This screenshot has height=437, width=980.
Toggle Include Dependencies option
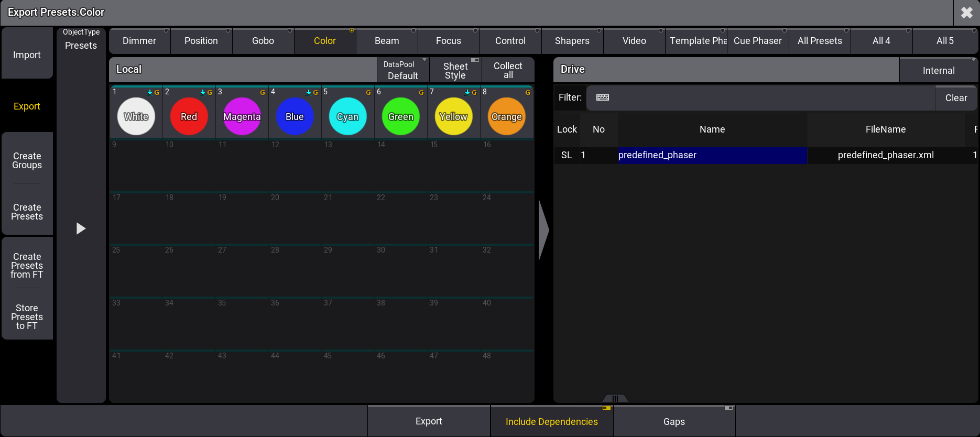(x=551, y=421)
